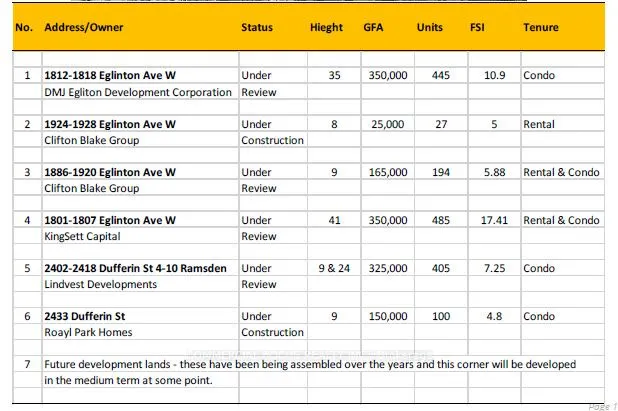Select the Status column header
The height and width of the screenshot is (411, 618).
coord(257,27)
